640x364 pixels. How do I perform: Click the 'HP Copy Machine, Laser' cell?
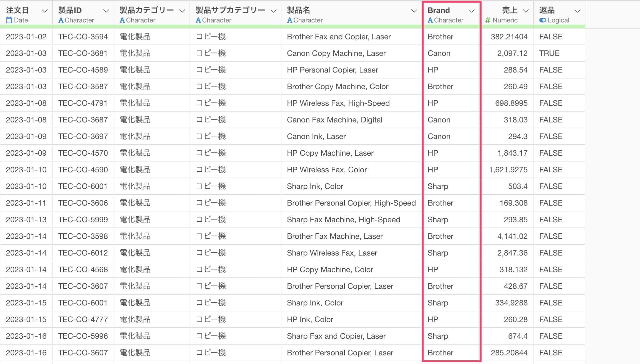tap(351, 153)
